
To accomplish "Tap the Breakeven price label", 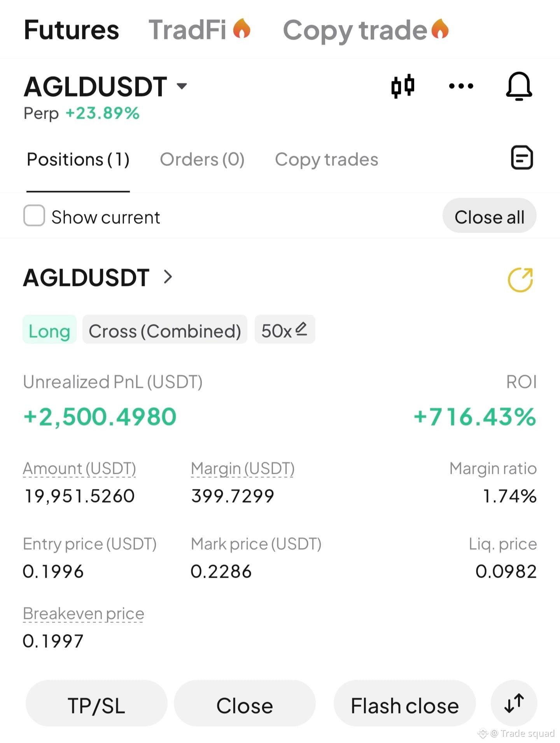I will (83, 613).
